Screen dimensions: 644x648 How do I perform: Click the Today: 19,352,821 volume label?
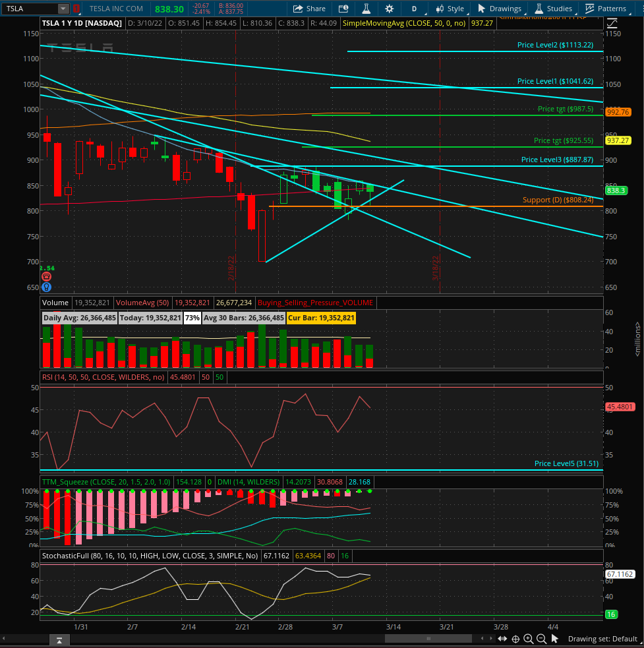(150, 318)
